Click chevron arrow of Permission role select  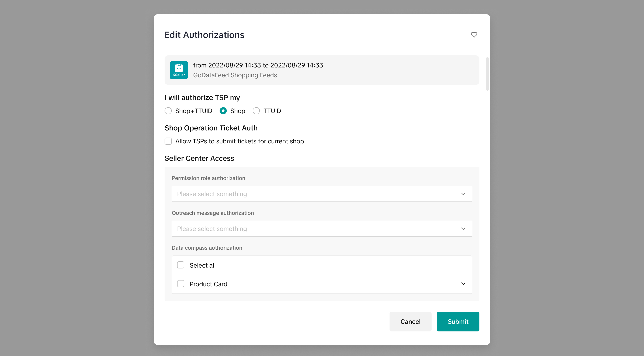point(463,194)
